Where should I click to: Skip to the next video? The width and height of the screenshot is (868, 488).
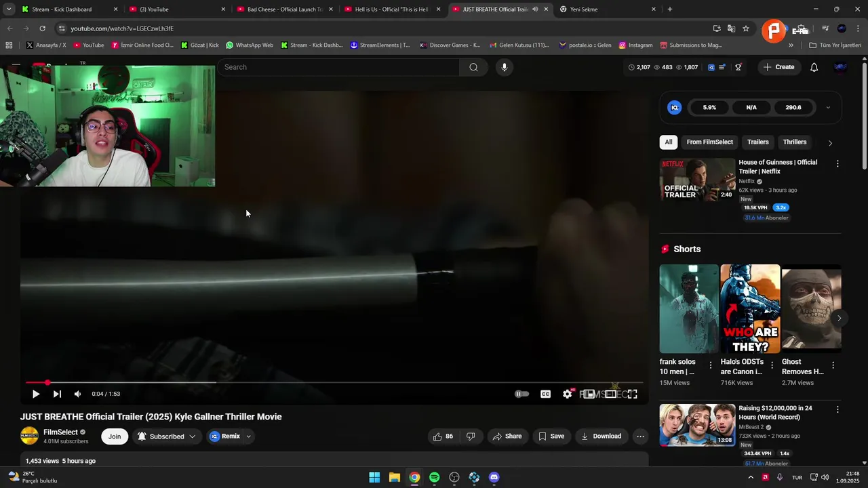click(x=57, y=394)
